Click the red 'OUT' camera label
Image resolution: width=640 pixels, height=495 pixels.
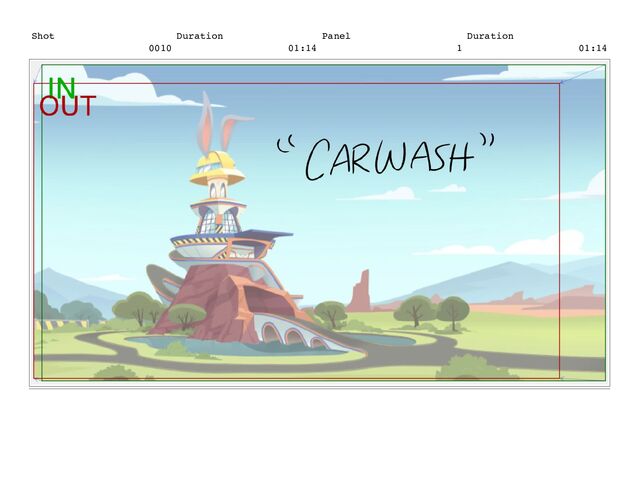[x=68, y=106]
